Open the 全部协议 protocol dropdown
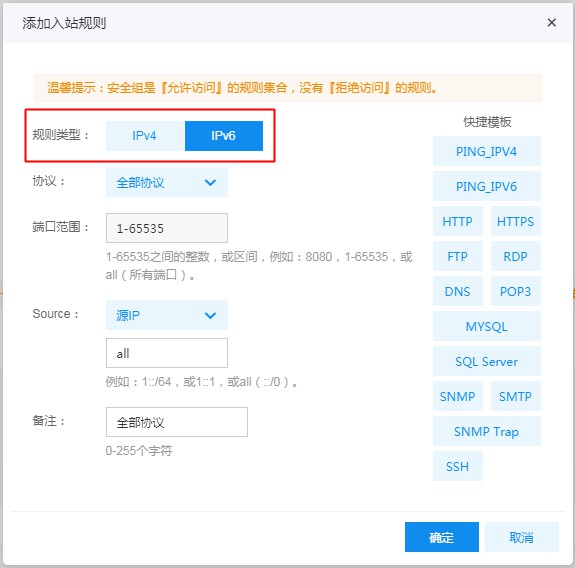575x568 pixels. tap(167, 182)
